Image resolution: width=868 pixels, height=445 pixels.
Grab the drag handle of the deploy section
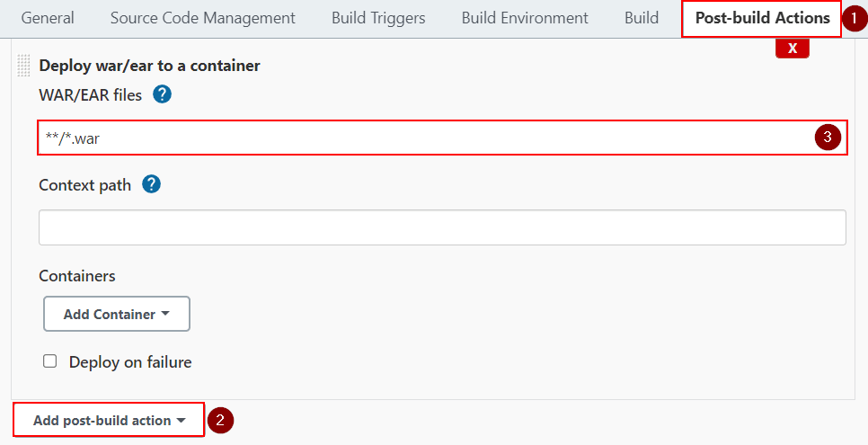pyautogui.click(x=24, y=66)
